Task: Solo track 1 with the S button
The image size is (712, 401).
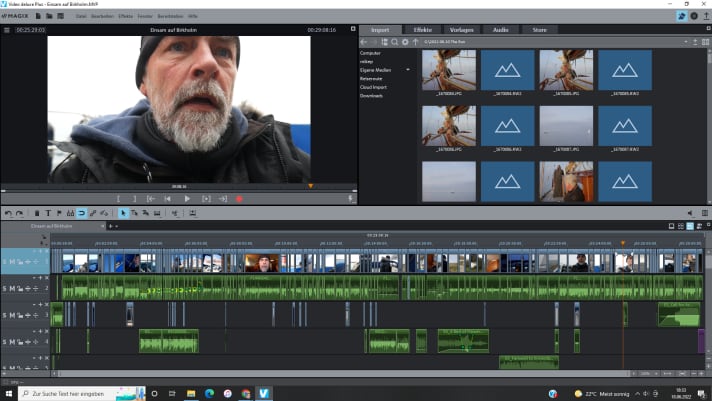Action: (x=5, y=262)
